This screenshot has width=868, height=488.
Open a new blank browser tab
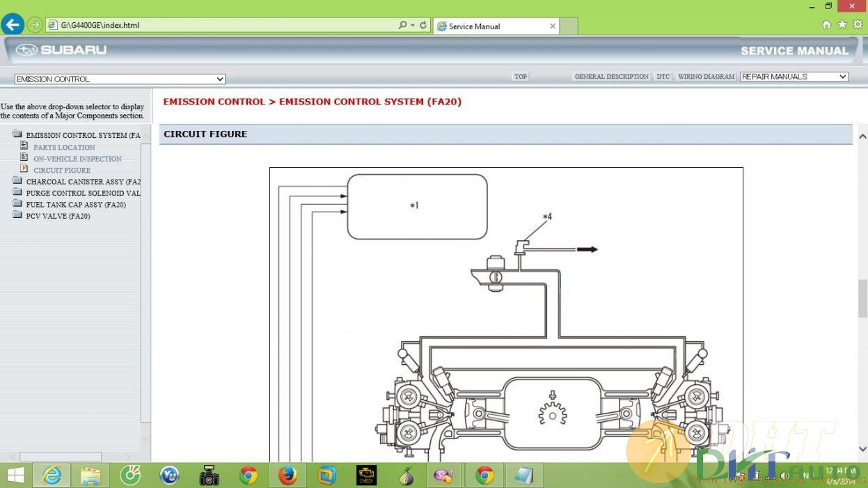point(569,26)
